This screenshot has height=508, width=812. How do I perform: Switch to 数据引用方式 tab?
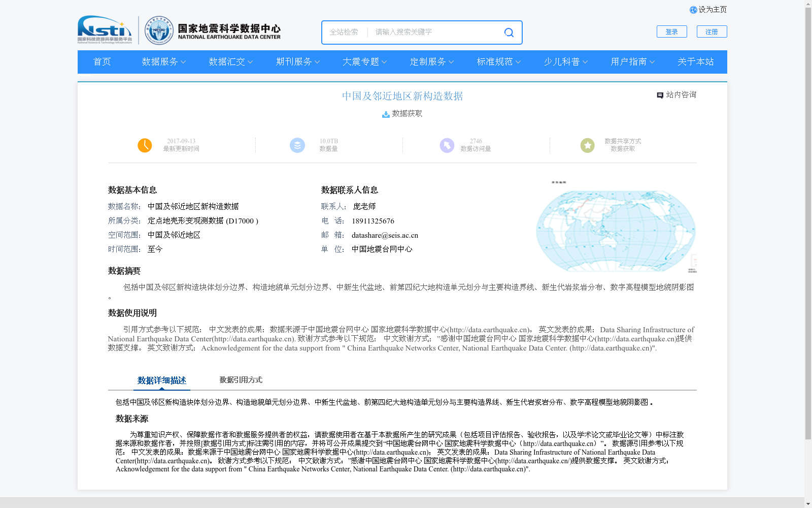241,380
